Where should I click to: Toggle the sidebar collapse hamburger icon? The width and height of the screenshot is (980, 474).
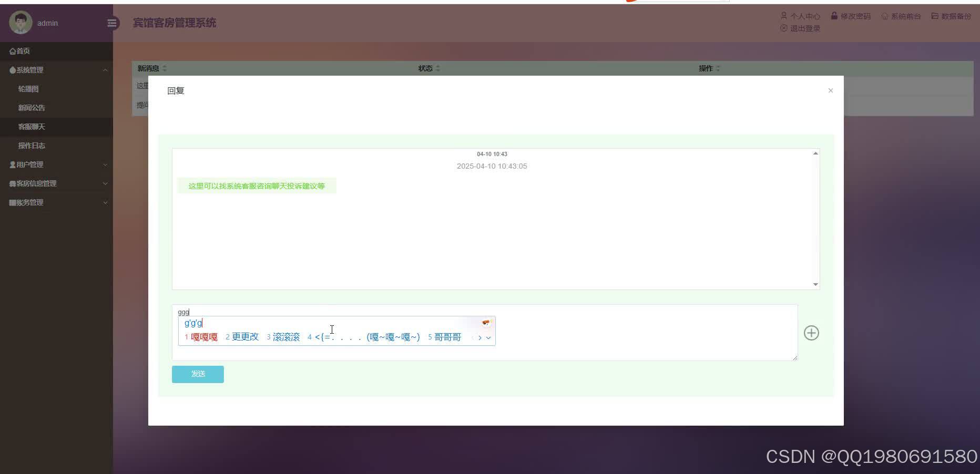point(111,23)
